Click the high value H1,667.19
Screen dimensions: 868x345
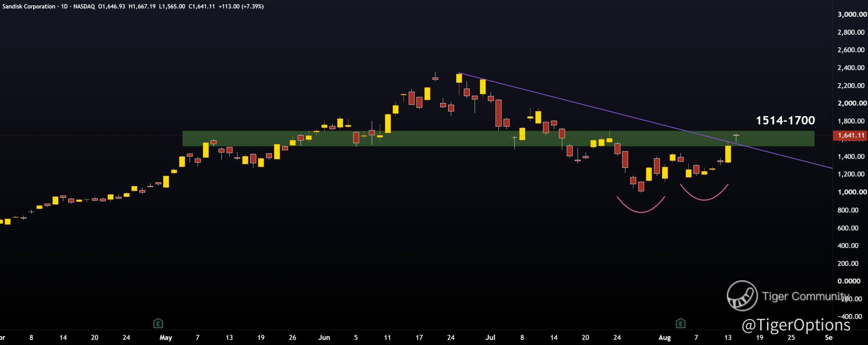(x=142, y=6)
